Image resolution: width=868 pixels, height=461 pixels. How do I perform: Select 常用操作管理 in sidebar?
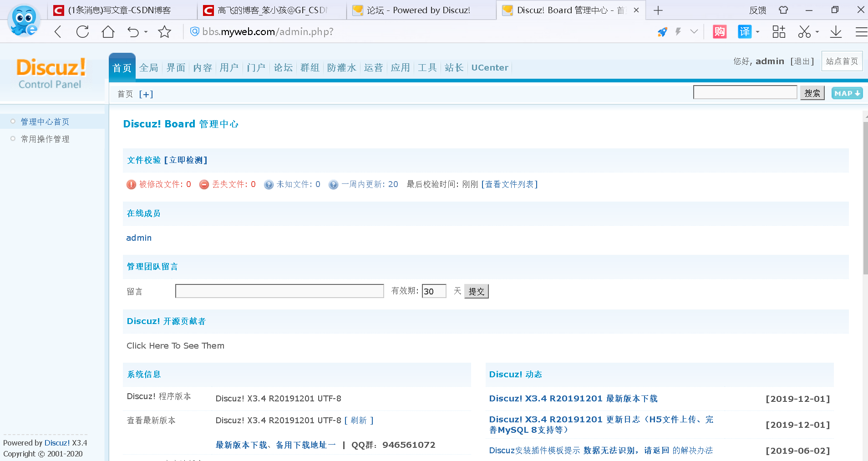pyautogui.click(x=45, y=139)
